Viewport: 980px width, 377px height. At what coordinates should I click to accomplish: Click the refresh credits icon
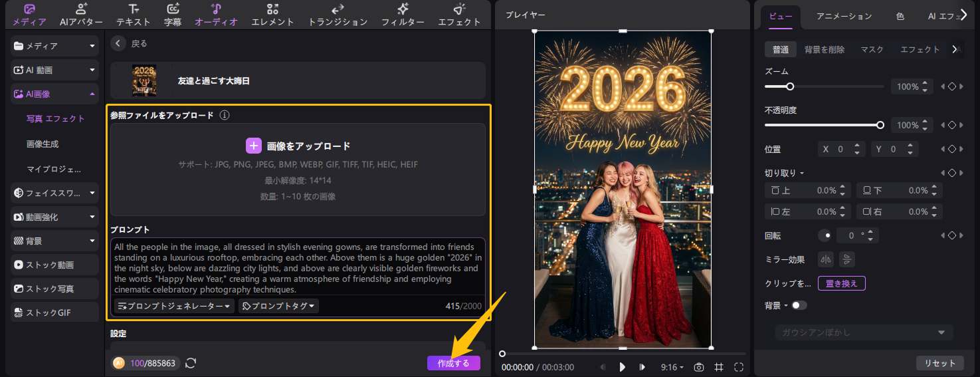(x=191, y=363)
